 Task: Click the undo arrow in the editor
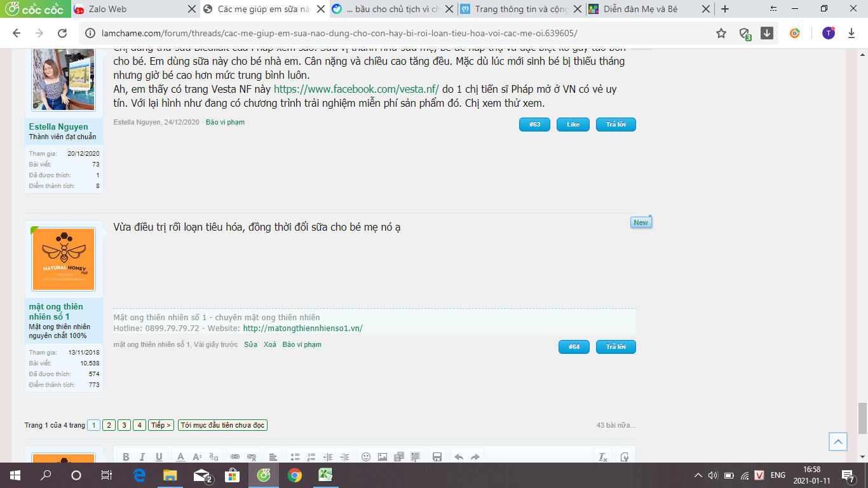click(x=458, y=457)
